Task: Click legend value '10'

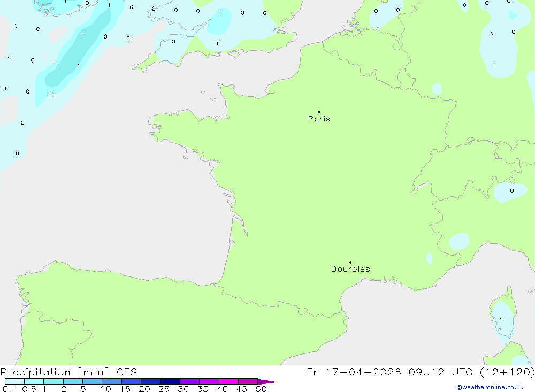Action: coord(106,389)
